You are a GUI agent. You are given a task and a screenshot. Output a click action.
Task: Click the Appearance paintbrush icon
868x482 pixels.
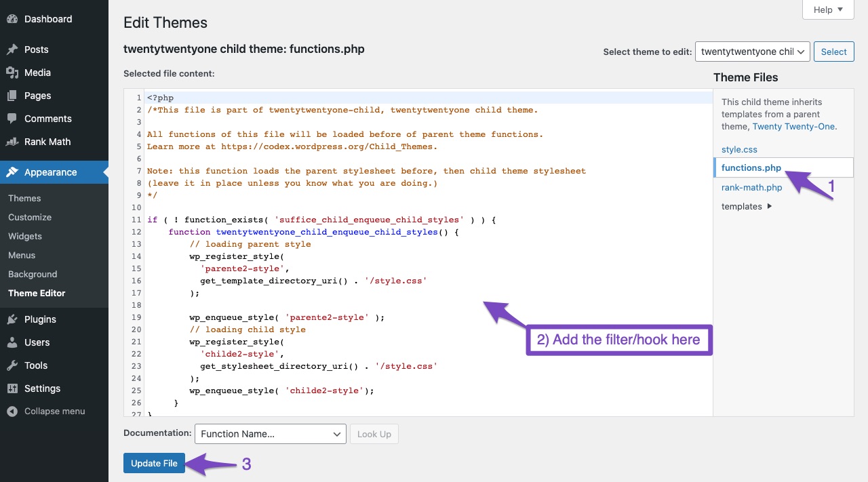point(12,172)
